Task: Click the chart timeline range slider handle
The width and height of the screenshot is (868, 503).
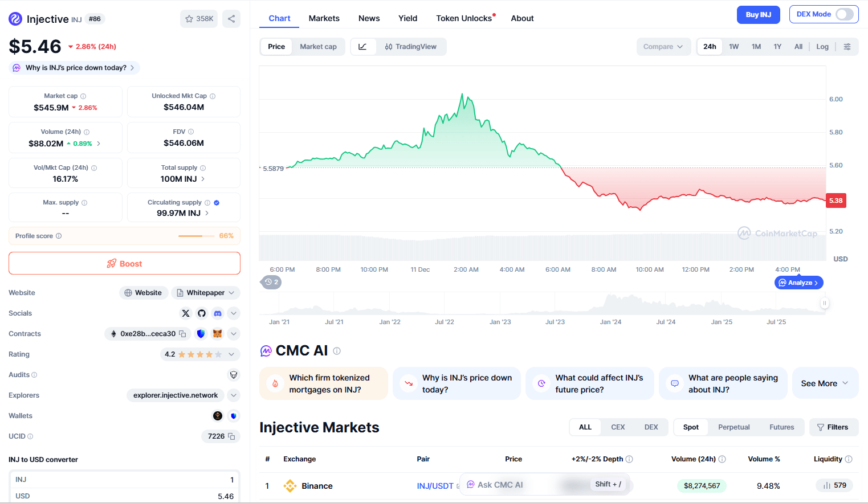Action: [x=824, y=303]
